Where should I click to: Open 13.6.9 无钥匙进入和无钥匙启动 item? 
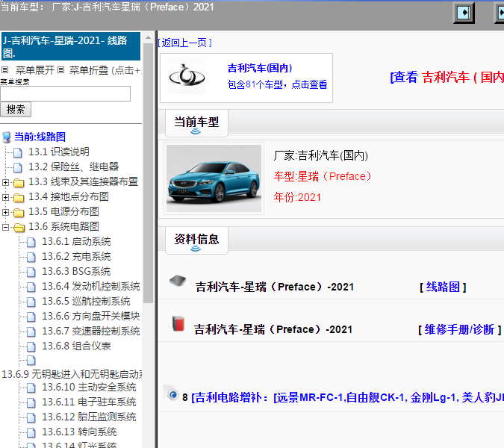tap(72, 374)
